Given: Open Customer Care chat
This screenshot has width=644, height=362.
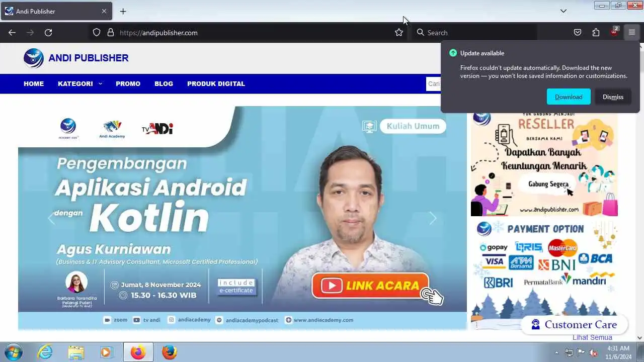Looking at the screenshot, I should point(575,325).
